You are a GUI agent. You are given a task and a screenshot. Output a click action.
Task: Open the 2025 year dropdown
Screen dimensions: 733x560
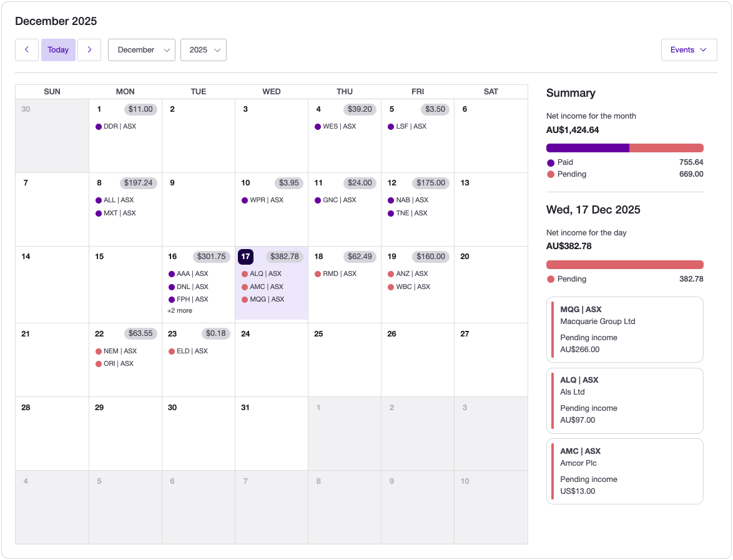(204, 49)
